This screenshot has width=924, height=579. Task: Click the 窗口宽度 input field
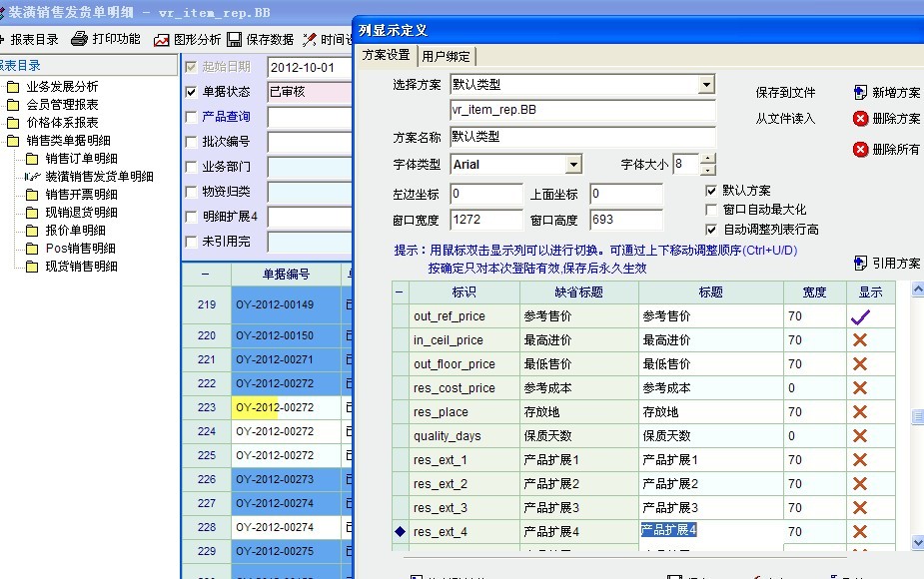coord(485,220)
